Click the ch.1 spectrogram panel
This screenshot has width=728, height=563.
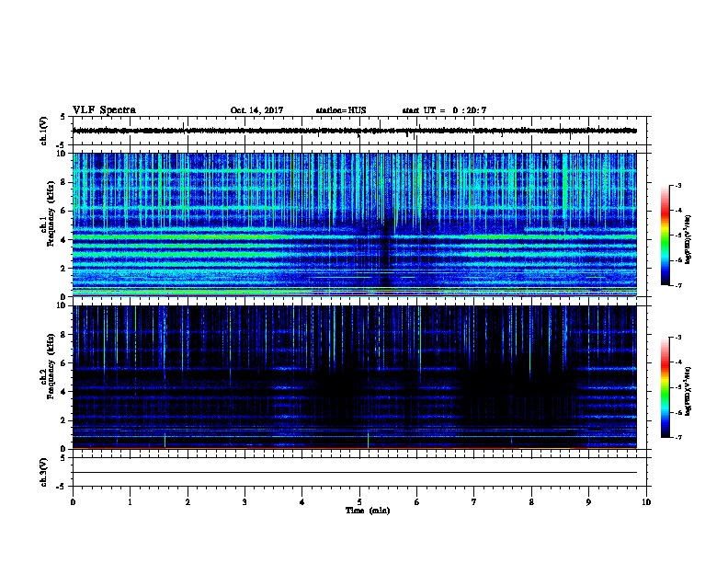click(x=355, y=224)
